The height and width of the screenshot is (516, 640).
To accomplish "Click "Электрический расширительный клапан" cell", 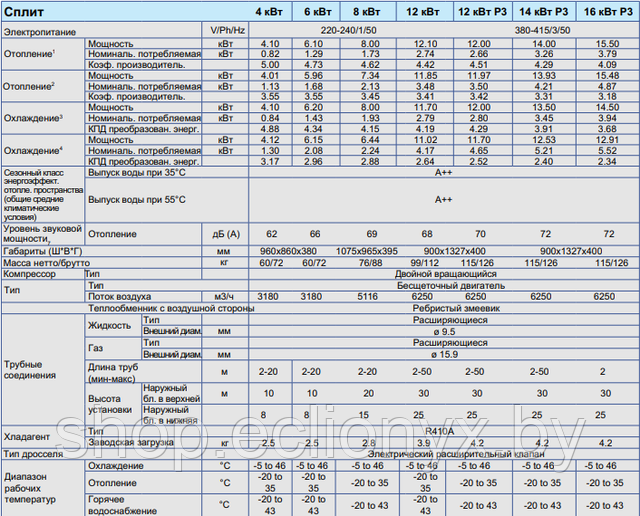I will point(456,454).
